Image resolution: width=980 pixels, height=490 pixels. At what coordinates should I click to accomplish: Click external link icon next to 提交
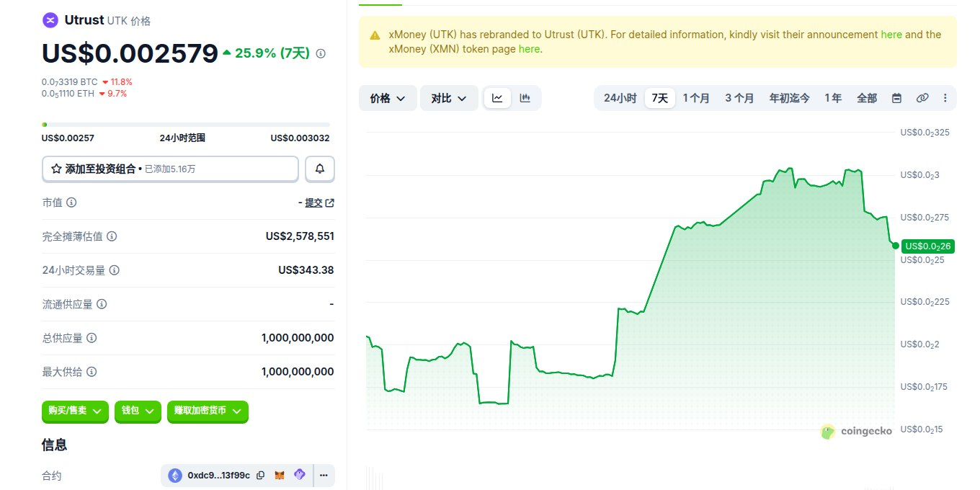pos(330,203)
